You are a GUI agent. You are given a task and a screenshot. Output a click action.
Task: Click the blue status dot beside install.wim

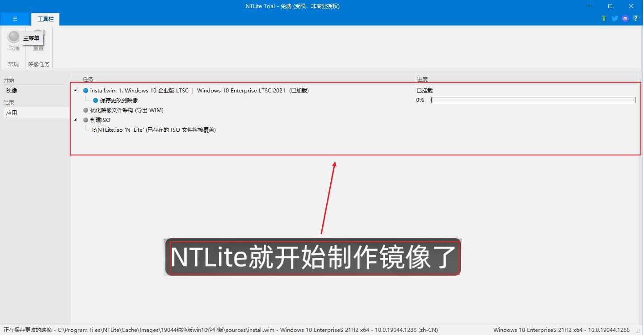86,91
